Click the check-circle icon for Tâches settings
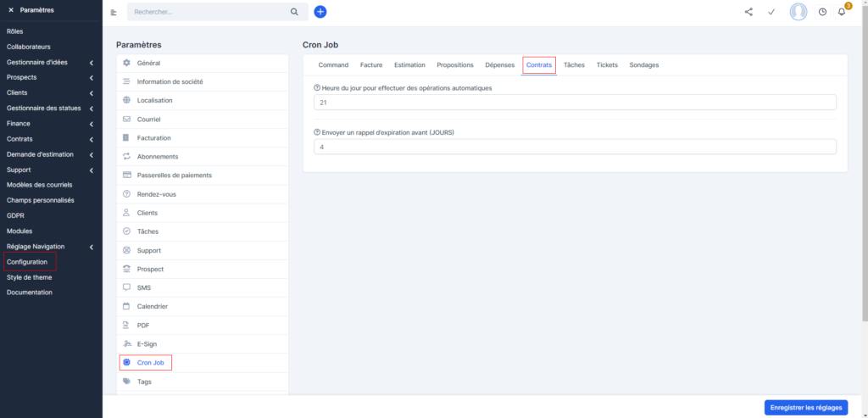This screenshot has height=418, width=868. pyautogui.click(x=126, y=231)
